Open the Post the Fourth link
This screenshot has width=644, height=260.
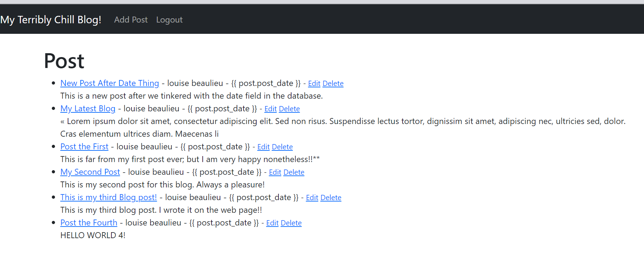pos(89,223)
